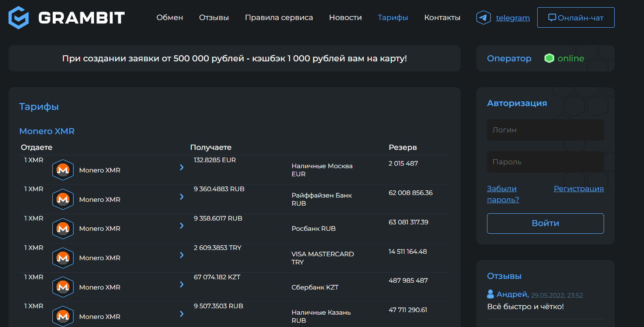The height and width of the screenshot is (327, 644).
Task: Click Monero icon in Сбербанк KZT row
Action: point(63,287)
